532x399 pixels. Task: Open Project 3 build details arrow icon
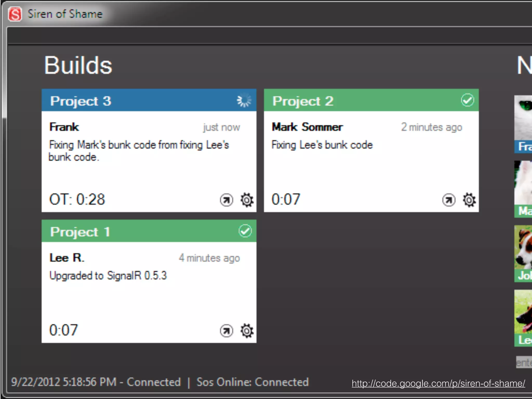(227, 200)
